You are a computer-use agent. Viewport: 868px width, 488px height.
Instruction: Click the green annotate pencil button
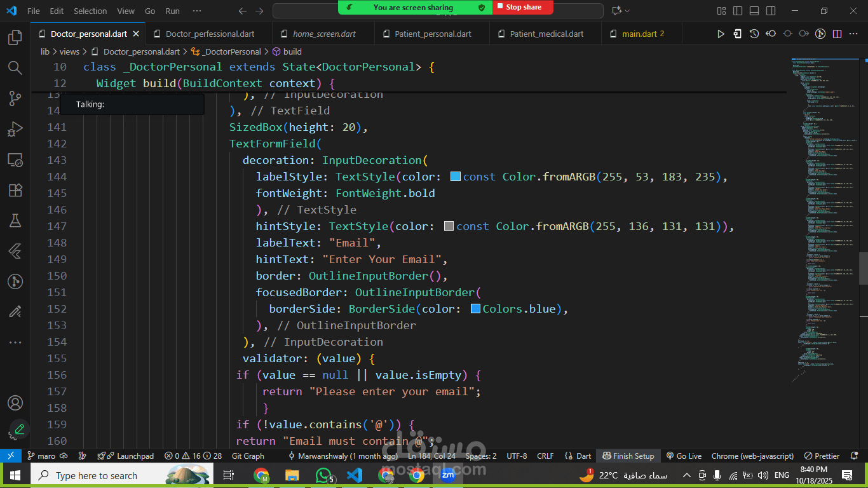click(18, 430)
